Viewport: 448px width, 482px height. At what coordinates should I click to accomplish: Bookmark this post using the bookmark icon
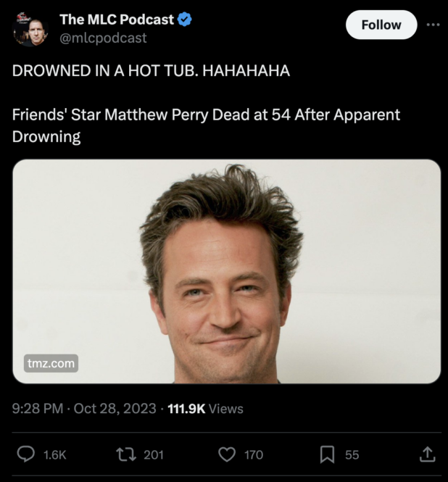point(327,454)
